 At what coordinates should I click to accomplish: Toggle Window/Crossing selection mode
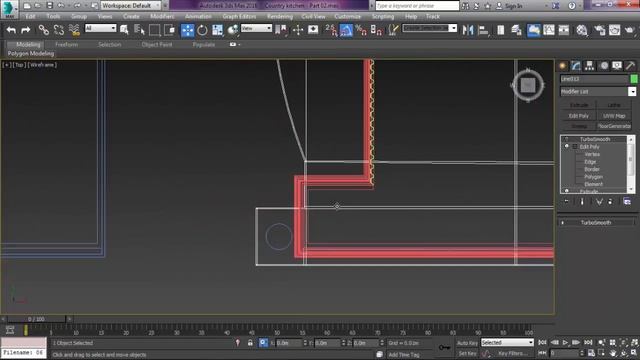click(169, 30)
